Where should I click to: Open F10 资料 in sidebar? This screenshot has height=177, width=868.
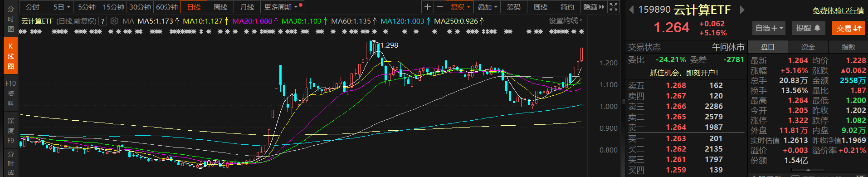pos(10,93)
